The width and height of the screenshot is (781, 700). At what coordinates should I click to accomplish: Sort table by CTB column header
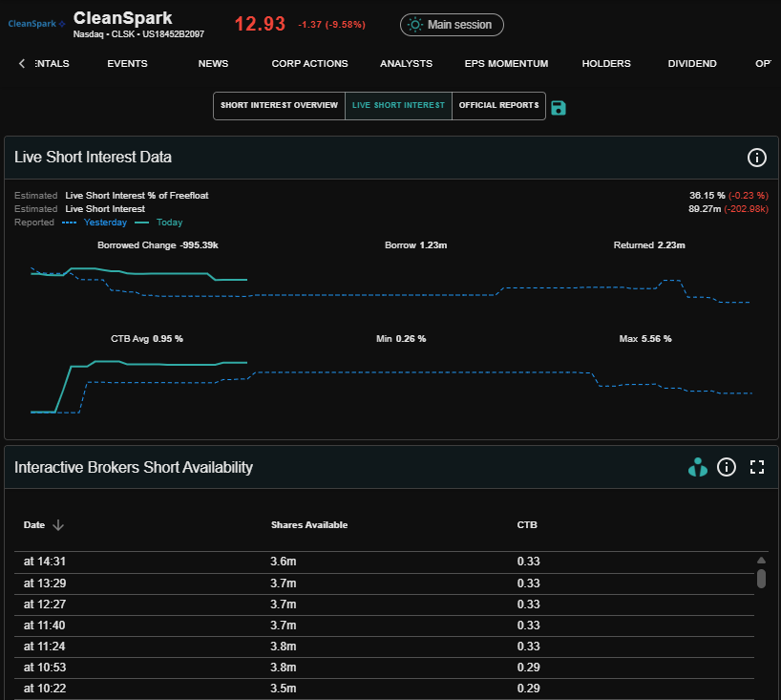click(527, 525)
